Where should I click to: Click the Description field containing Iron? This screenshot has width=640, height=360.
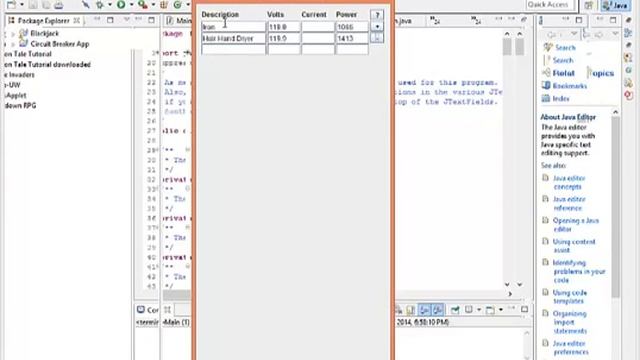(233, 27)
